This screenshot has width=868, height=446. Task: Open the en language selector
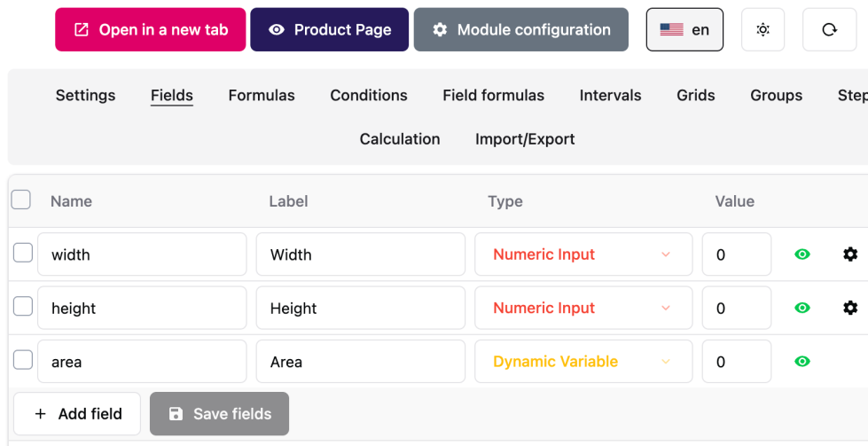coord(684,30)
